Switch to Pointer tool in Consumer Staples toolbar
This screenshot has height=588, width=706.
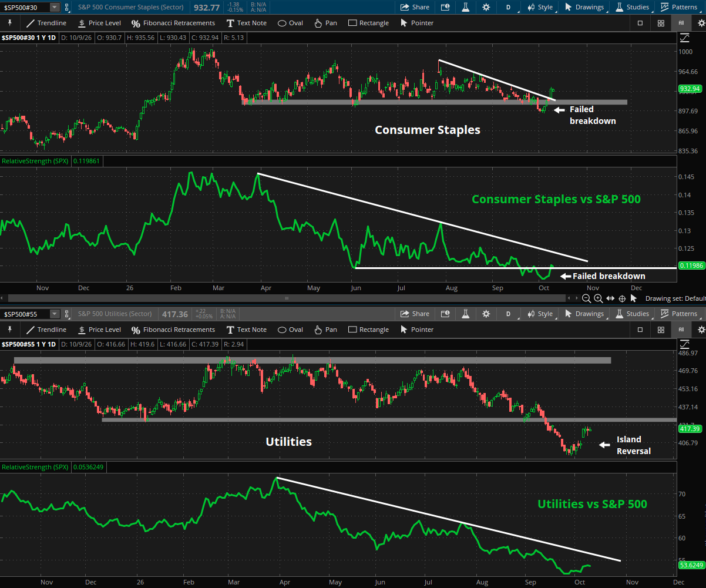[x=416, y=23]
